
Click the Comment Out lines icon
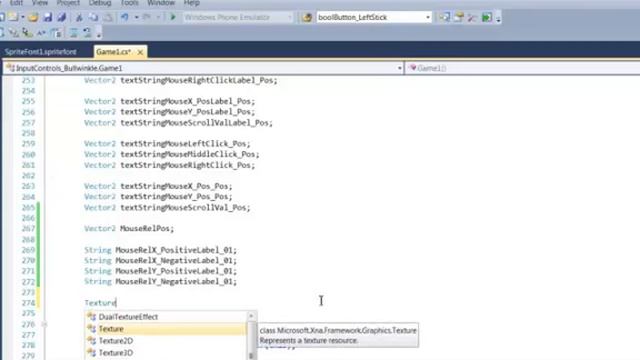point(73,33)
